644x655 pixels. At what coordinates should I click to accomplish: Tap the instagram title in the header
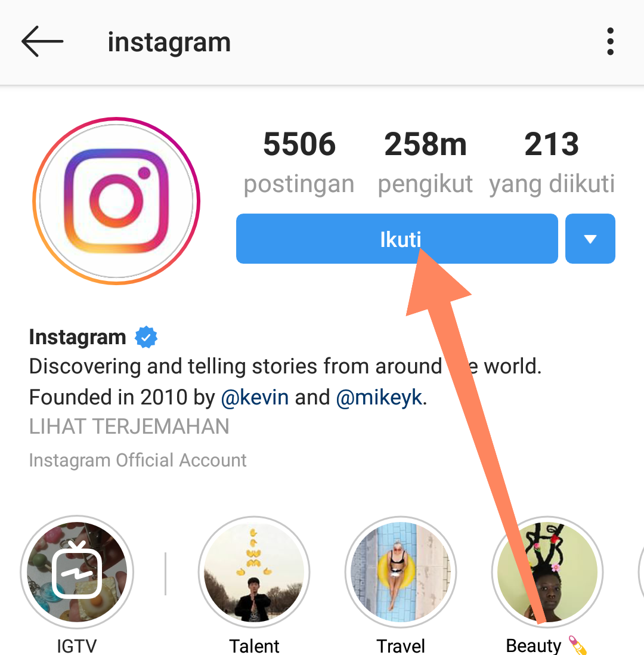169,42
